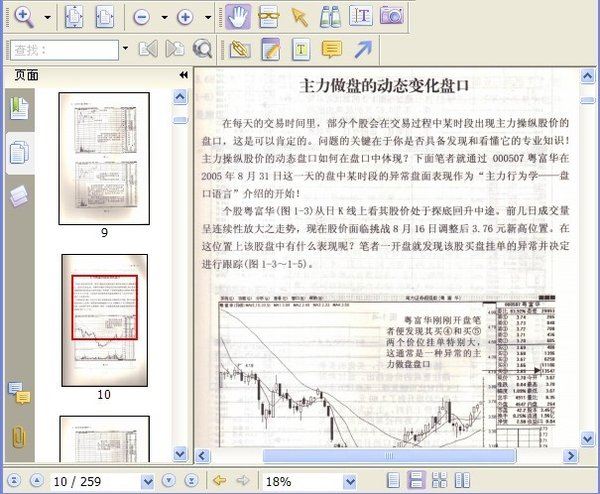Collapse the 页面 panel
This screenshot has height=494, width=600.
184,75
